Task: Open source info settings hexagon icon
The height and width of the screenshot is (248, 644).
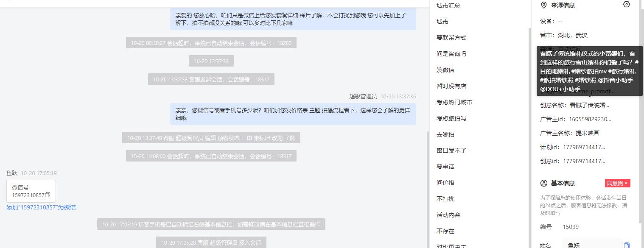Action: 627,4
